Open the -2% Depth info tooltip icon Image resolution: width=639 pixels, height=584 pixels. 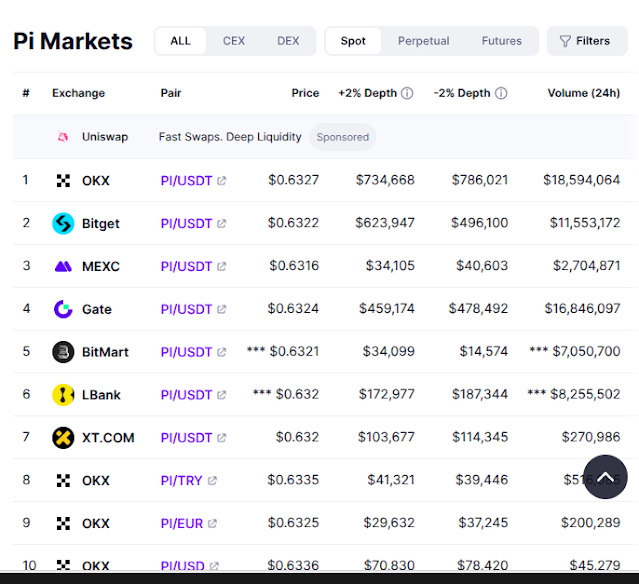(501, 93)
